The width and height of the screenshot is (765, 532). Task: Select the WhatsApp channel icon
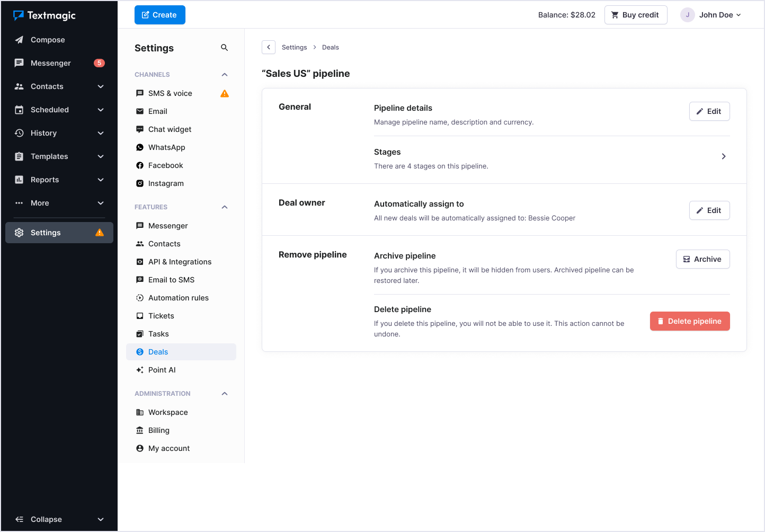point(139,147)
